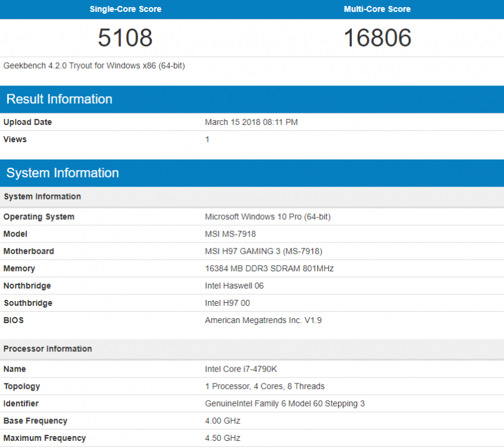Screen dimensions: 504x448
Task: Click the Geekbench 4.2.0 Tryout version text
Action: pos(94,66)
